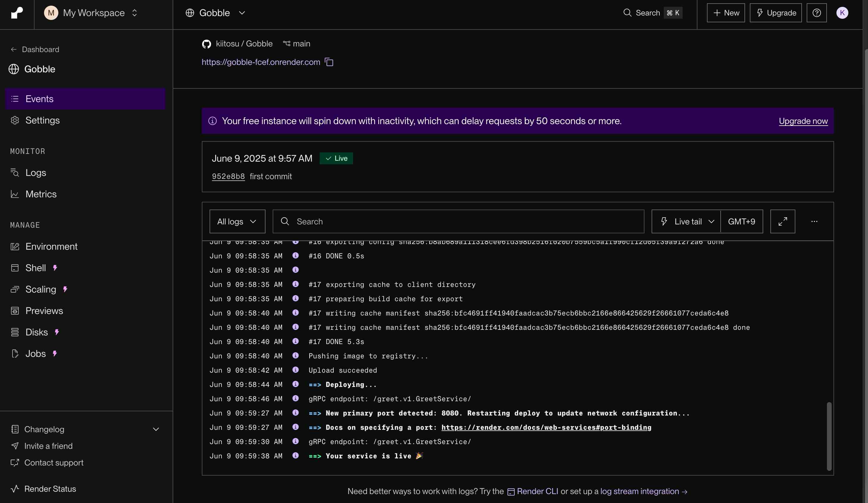Open the log panel more options ellipsis

(x=814, y=221)
